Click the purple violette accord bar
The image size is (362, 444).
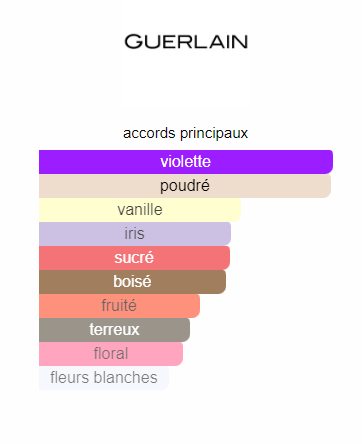coord(186,162)
